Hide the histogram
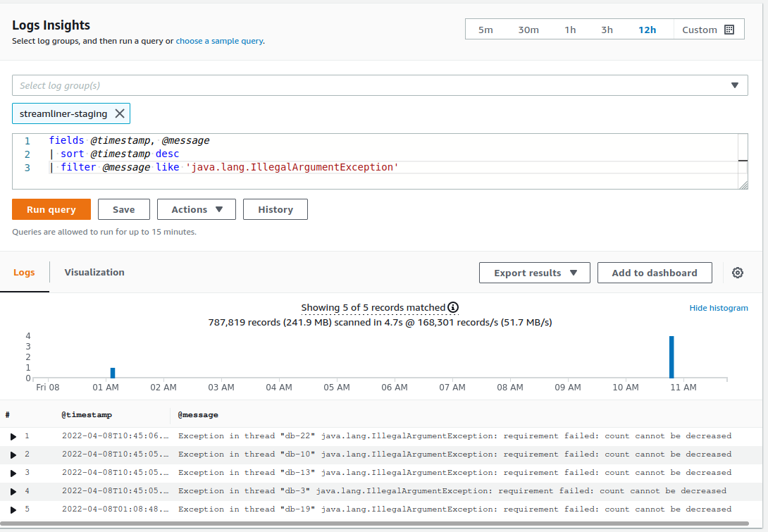This screenshot has height=532, width=768. click(719, 307)
